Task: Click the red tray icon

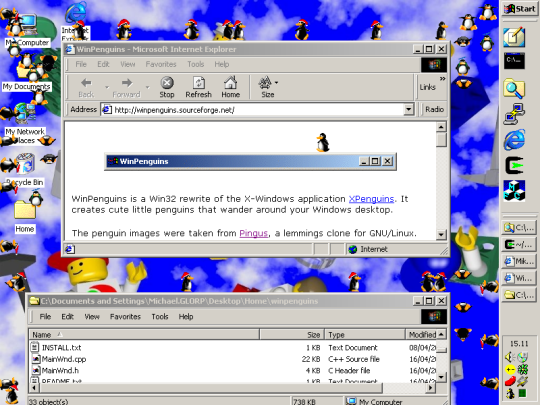Action: [x=510, y=381]
